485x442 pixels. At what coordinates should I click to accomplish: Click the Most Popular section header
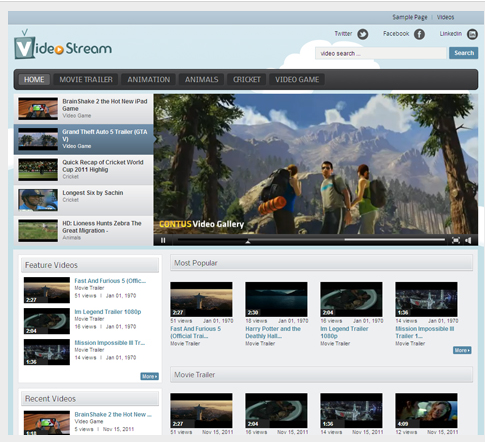click(x=321, y=263)
